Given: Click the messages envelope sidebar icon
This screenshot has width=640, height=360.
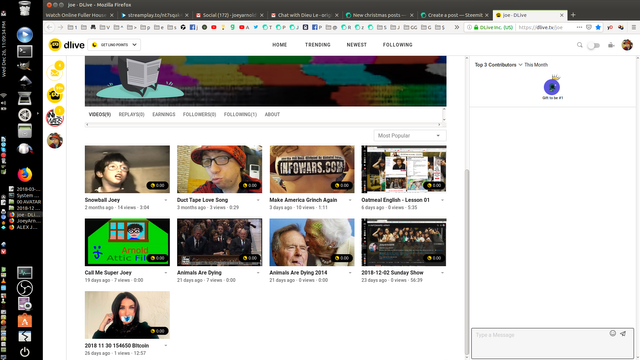Looking at the screenshot, I should 55,73.
